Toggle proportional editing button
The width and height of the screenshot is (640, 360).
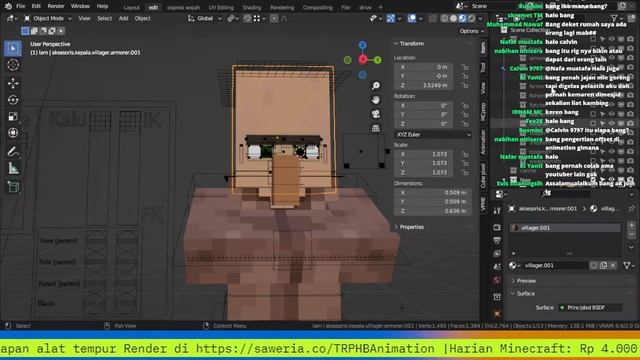click(x=274, y=18)
